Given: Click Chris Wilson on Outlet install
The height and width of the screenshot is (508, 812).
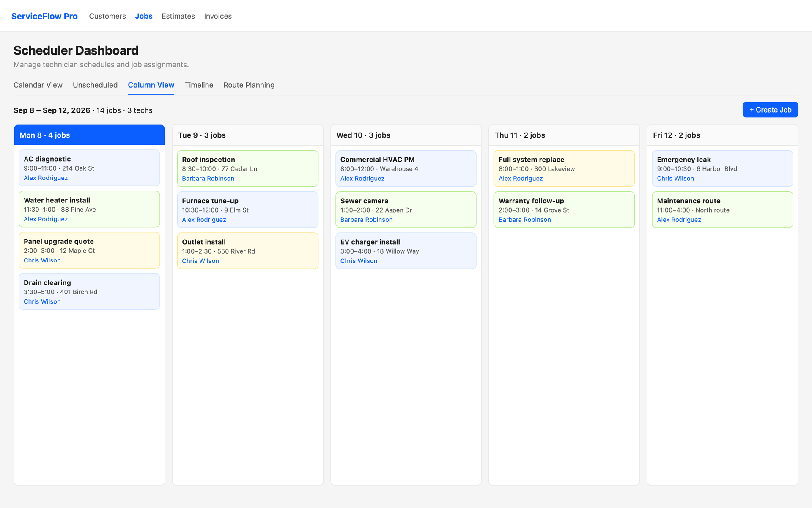Looking at the screenshot, I should pyautogui.click(x=200, y=261).
